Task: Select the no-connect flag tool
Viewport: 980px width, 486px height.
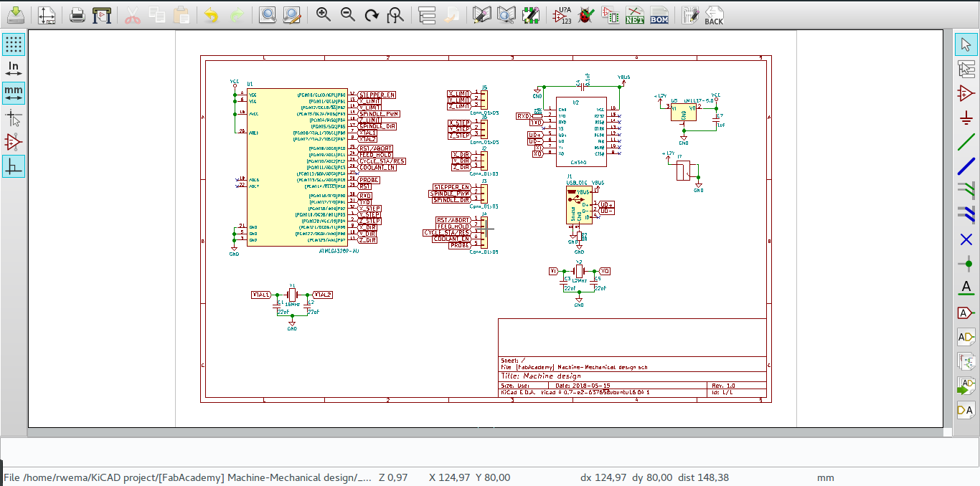Action: click(966, 239)
